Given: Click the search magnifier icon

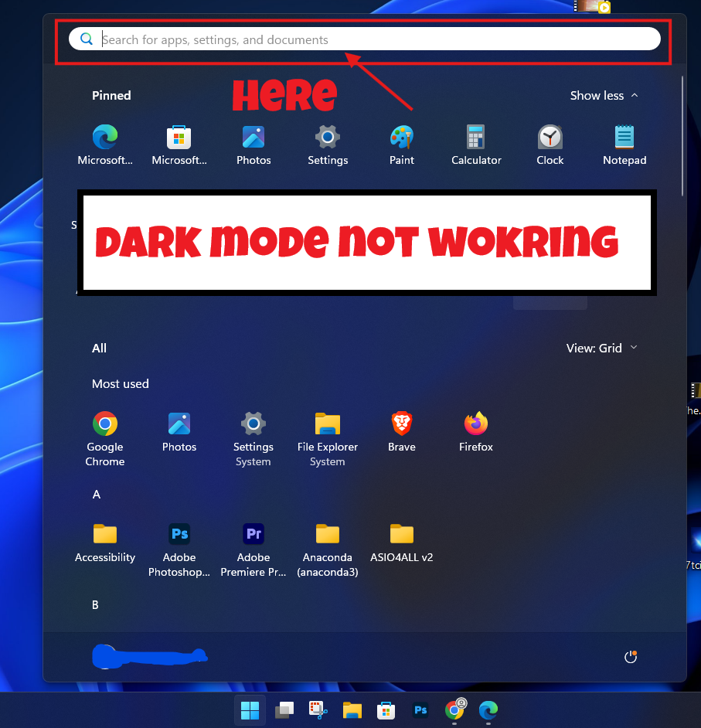Looking at the screenshot, I should pyautogui.click(x=87, y=39).
